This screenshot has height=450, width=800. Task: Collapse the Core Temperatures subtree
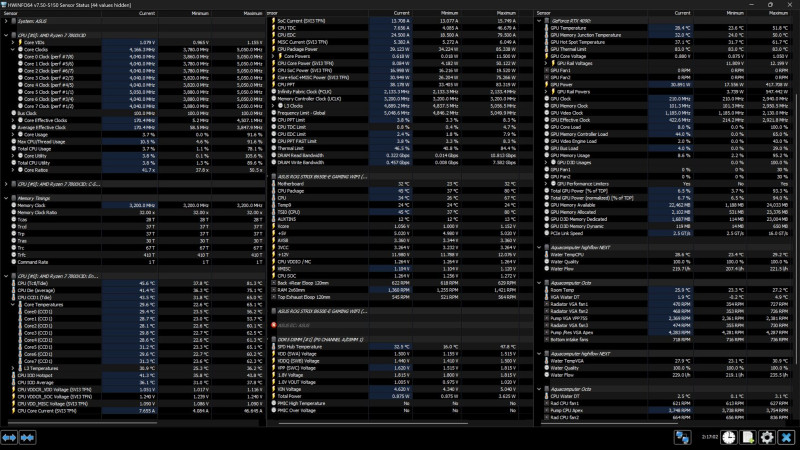(x=13, y=305)
